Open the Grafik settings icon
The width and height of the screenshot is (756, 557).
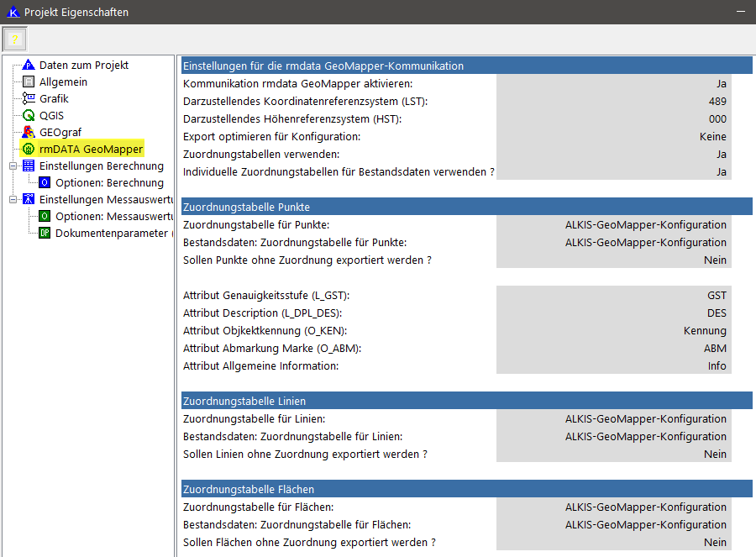29,98
